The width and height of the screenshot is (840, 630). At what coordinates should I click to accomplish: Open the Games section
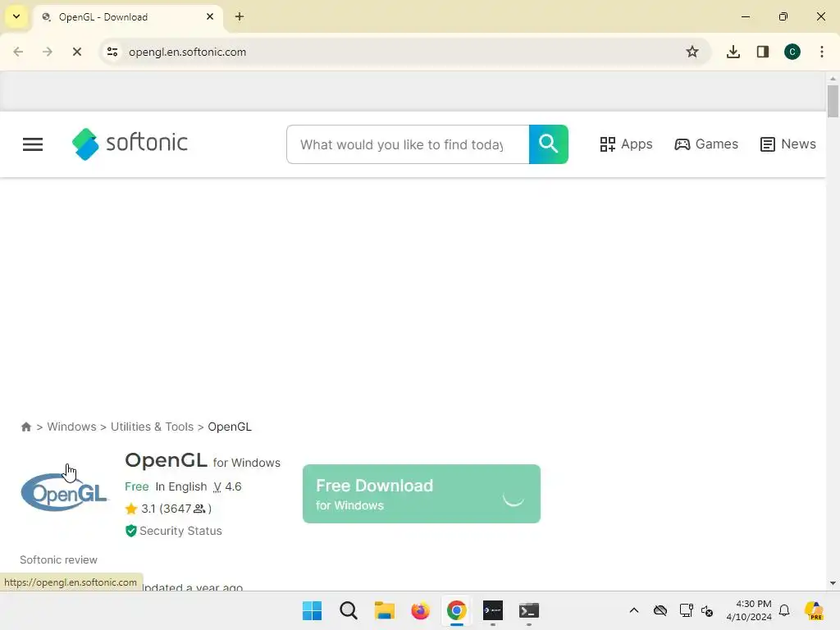706,144
